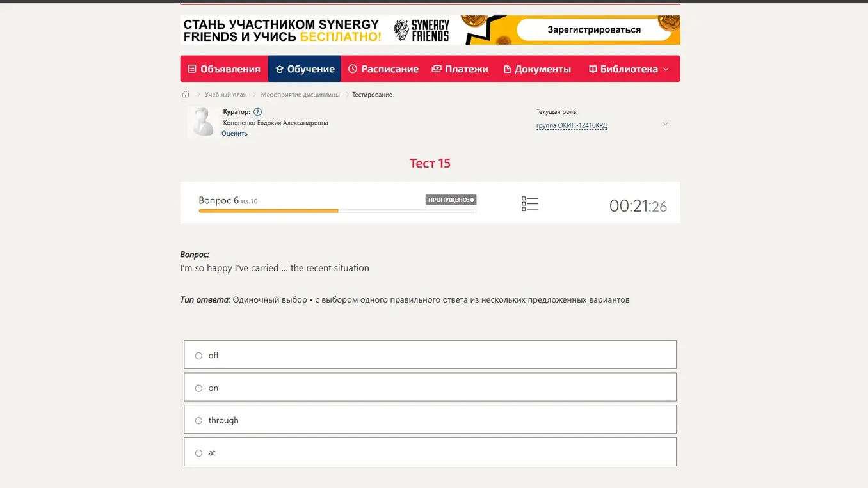Image resolution: width=868 pixels, height=488 pixels.
Task: Click the home breadcrumb icon
Action: pyautogui.click(x=186, y=95)
